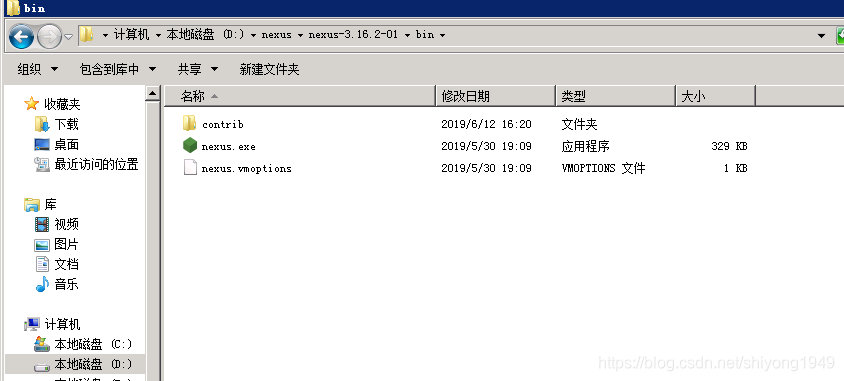Viewport: 844px width, 381px height.
Task: Expand the arrow after nexus-3.16.2-01 in path
Action: pos(407,36)
